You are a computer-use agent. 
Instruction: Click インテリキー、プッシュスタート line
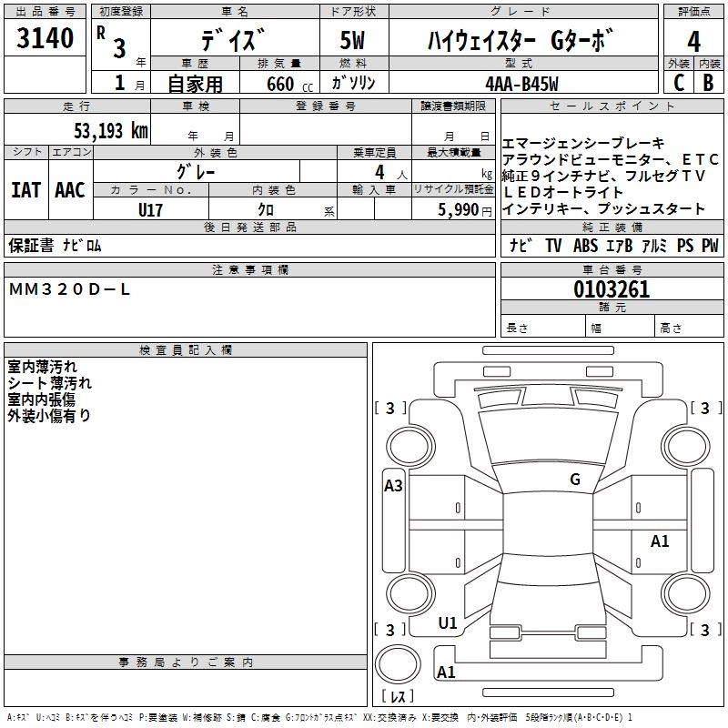(603, 208)
